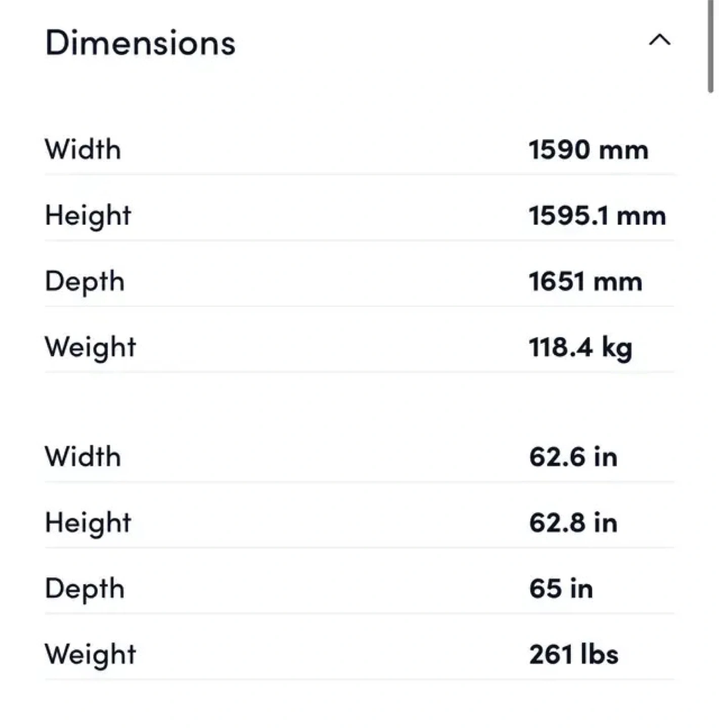Select the Height label beside 1595.1 mm
This screenshot has width=719, height=728.
pyautogui.click(x=88, y=216)
